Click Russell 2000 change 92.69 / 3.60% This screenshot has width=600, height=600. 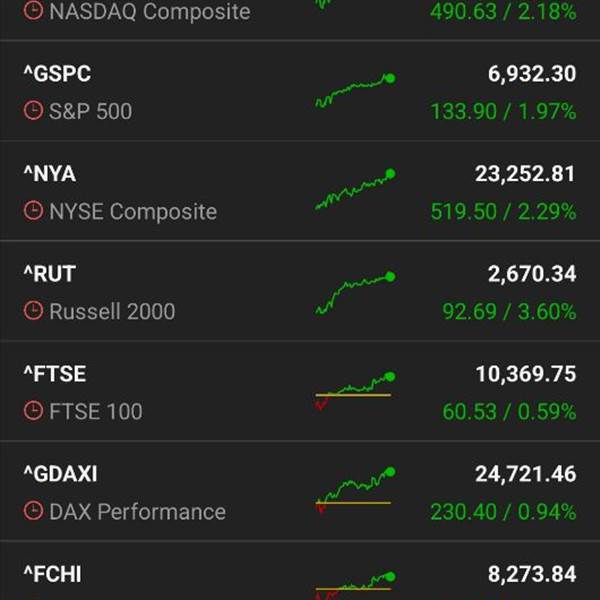click(509, 311)
